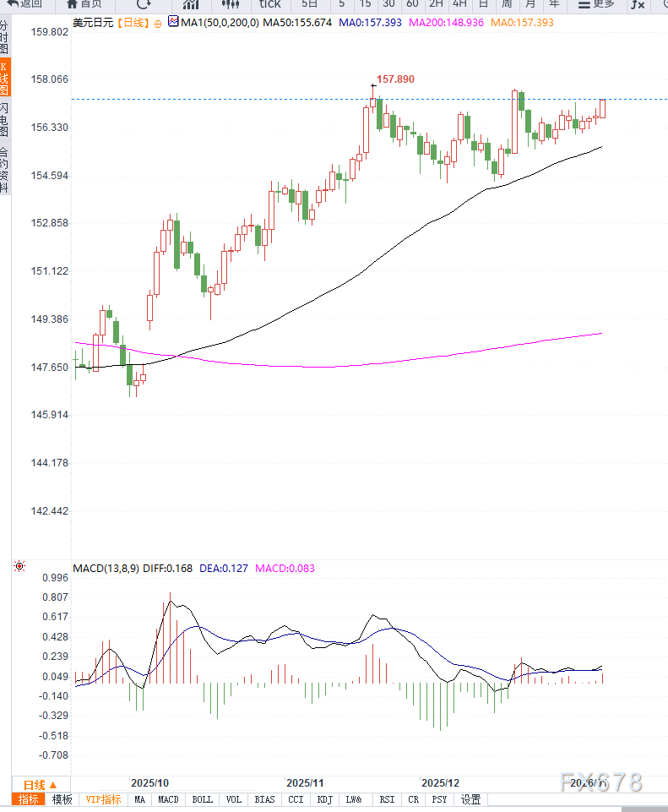Image resolution: width=668 pixels, height=812 pixels.
Task: Select the 模板 tab in bottom bar
Action: [62, 799]
